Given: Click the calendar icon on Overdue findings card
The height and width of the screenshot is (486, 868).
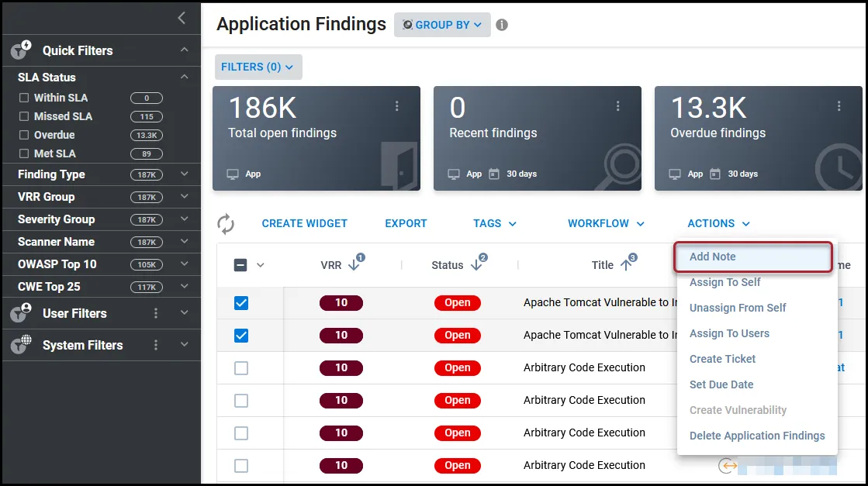Looking at the screenshot, I should (x=715, y=174).
